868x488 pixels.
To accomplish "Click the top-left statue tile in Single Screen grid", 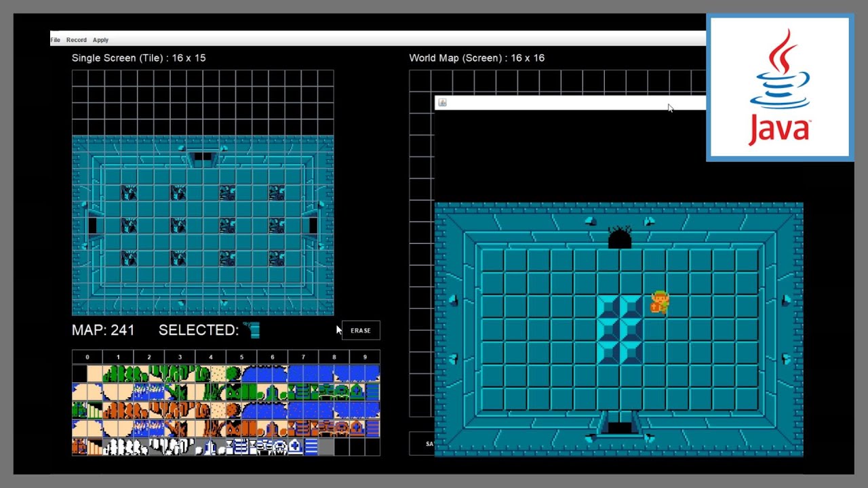I will click(129, 192).
